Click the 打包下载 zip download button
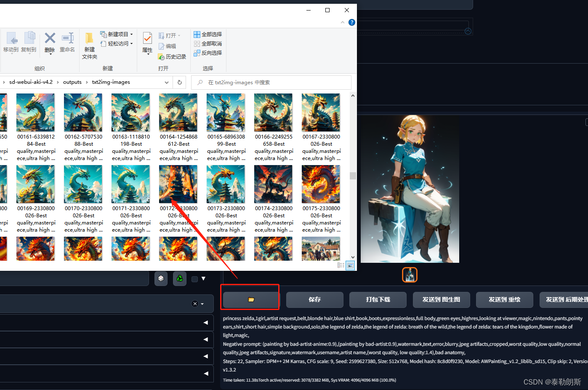 pyautogui.click(x=378, y=299)
